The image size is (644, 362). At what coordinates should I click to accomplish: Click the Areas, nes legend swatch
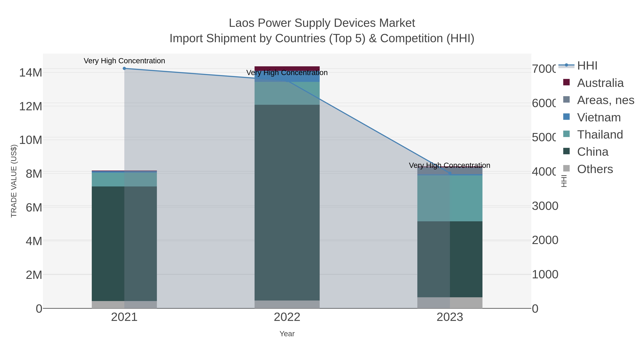click(566, 100)
